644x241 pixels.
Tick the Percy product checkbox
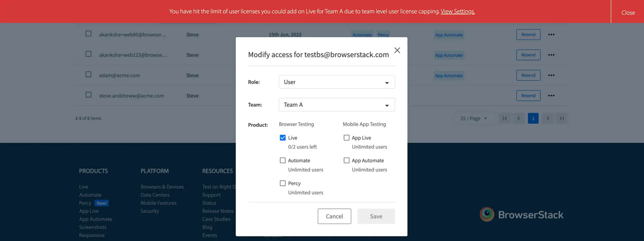coord(283,183)
